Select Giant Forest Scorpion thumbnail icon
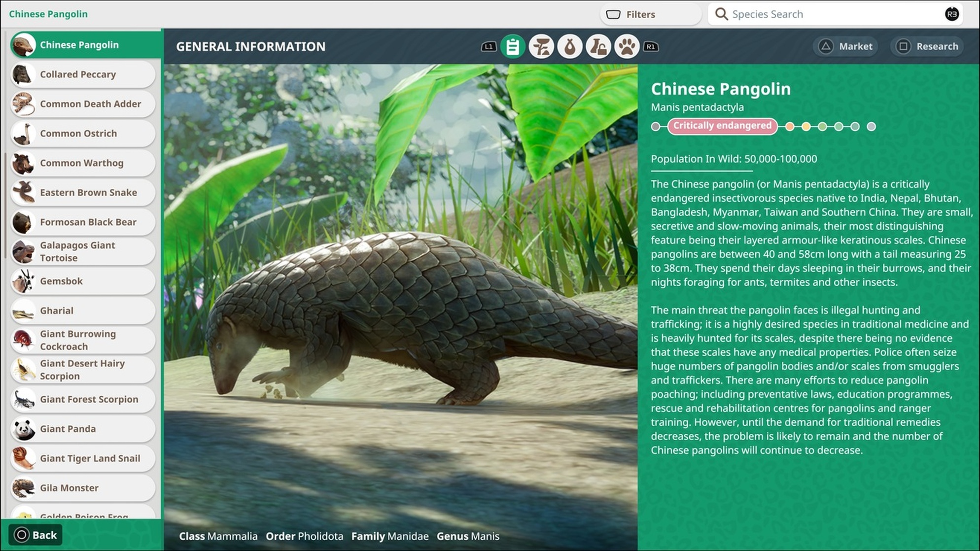This screenshot has width=980, height=551. pyautogui.click(x=23, y=400)
